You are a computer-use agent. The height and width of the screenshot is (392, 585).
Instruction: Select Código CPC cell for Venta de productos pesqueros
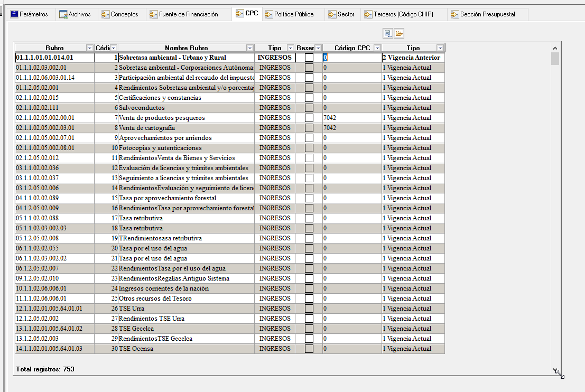pyautogui.click(x=351, y=118)
